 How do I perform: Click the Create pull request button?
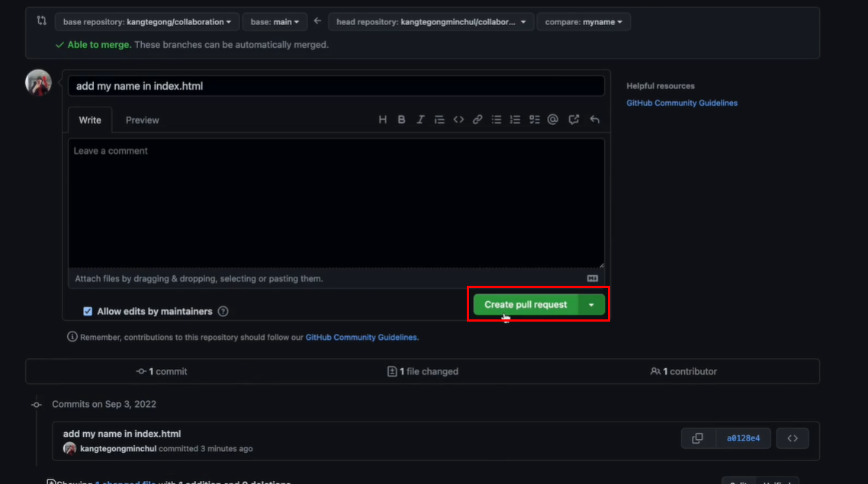(526, 305)
